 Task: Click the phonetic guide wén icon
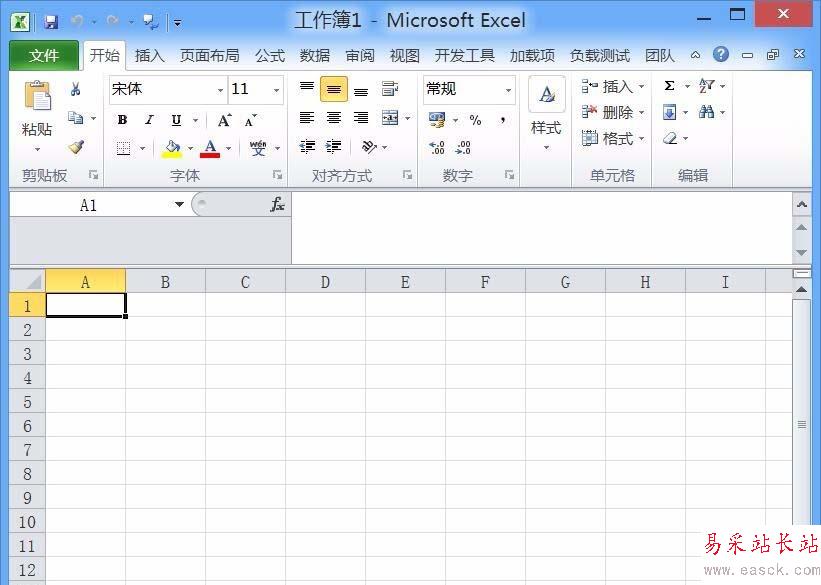pyautogui.click(x=258, y=148)
